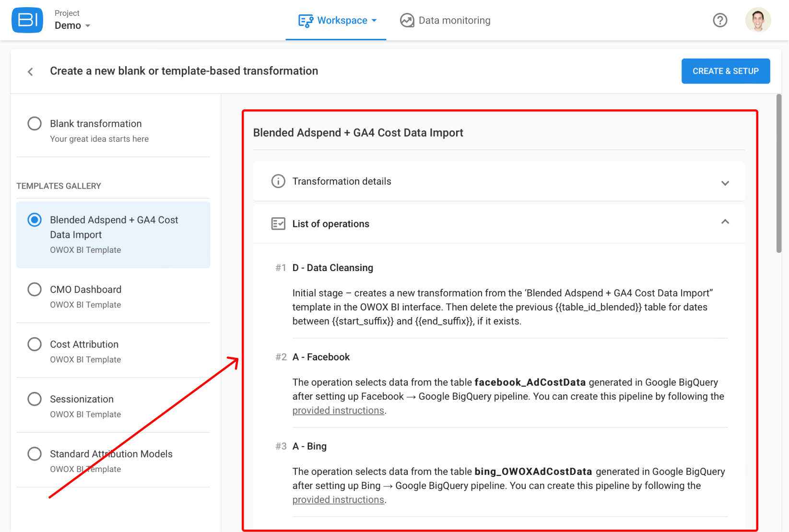Open provided instructions link under Bing
789x532 pixels.
338,500
